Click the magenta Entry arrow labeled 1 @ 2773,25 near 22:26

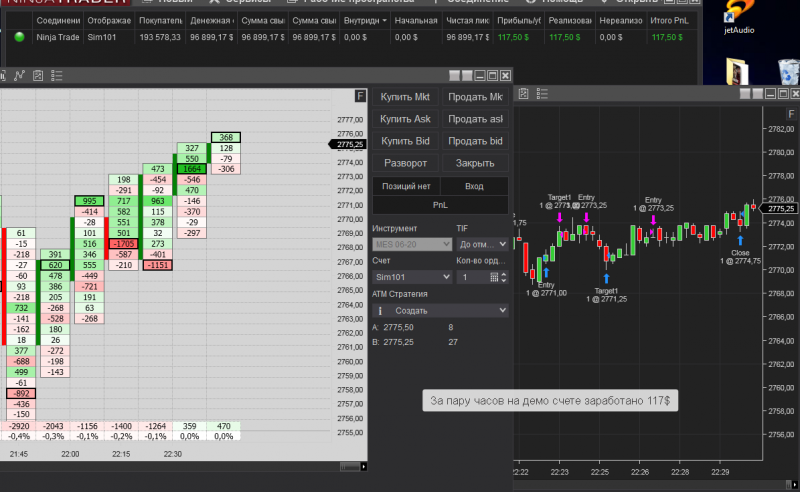pos(653,220)
